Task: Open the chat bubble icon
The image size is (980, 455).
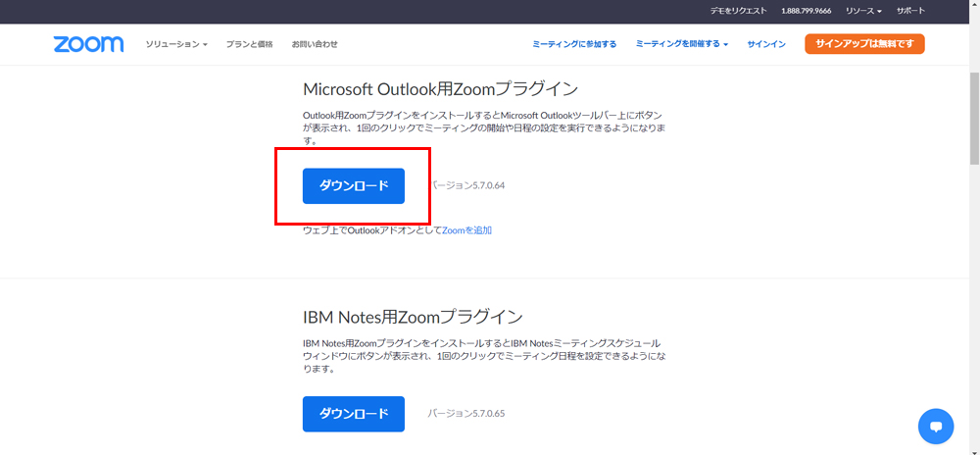Action: (936, 427)
